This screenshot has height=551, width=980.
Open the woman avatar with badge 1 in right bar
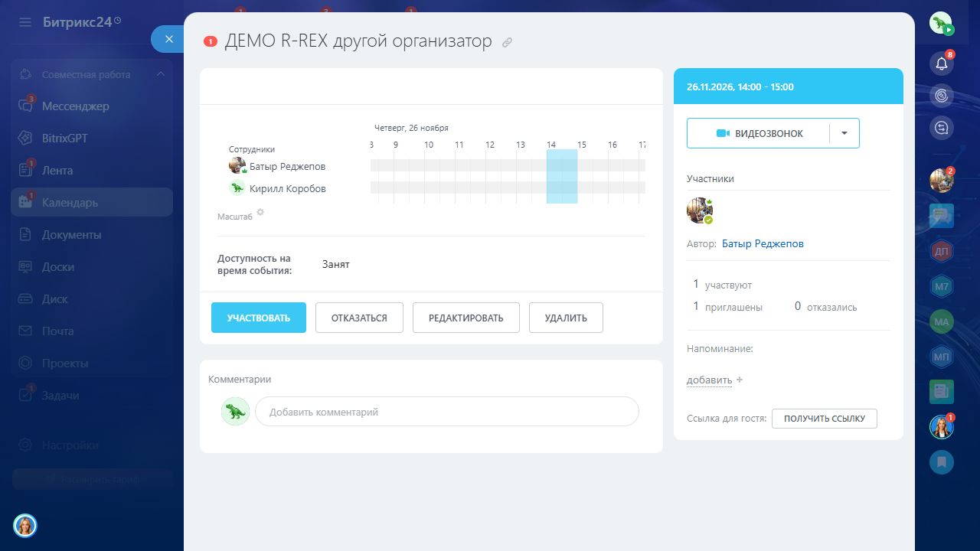[x=942, y=427]
